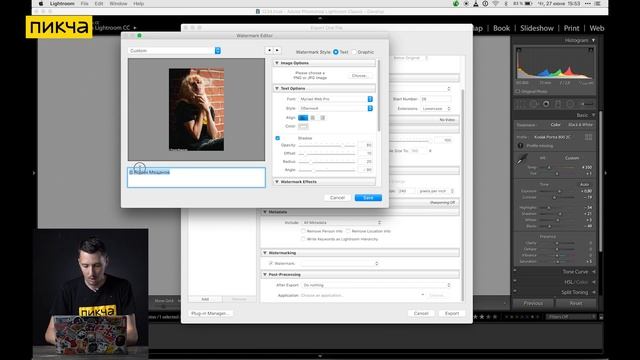Open the Plug-in Manager
Image resolution: width=640 pixels, height=360 pixels.
pos(210,313)
